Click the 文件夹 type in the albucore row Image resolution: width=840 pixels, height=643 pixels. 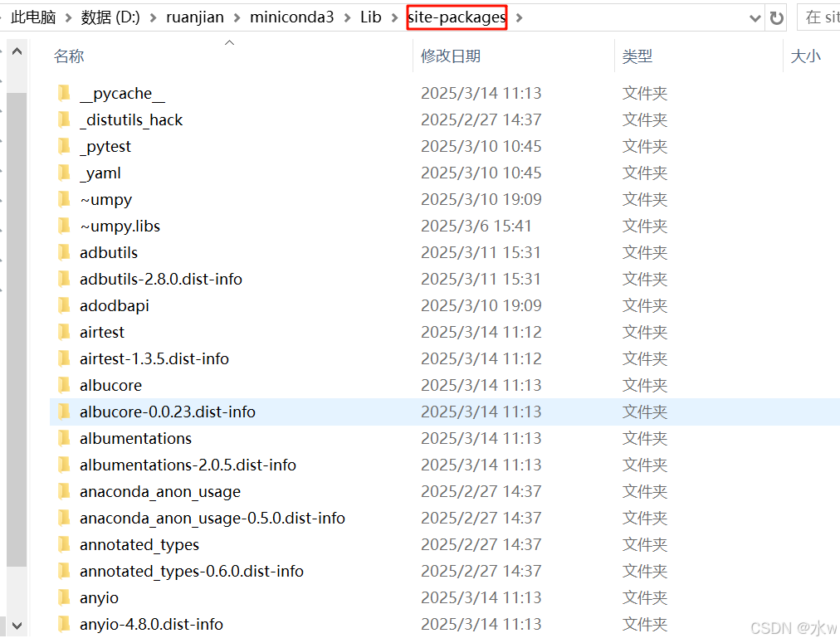tap(645, 385)
